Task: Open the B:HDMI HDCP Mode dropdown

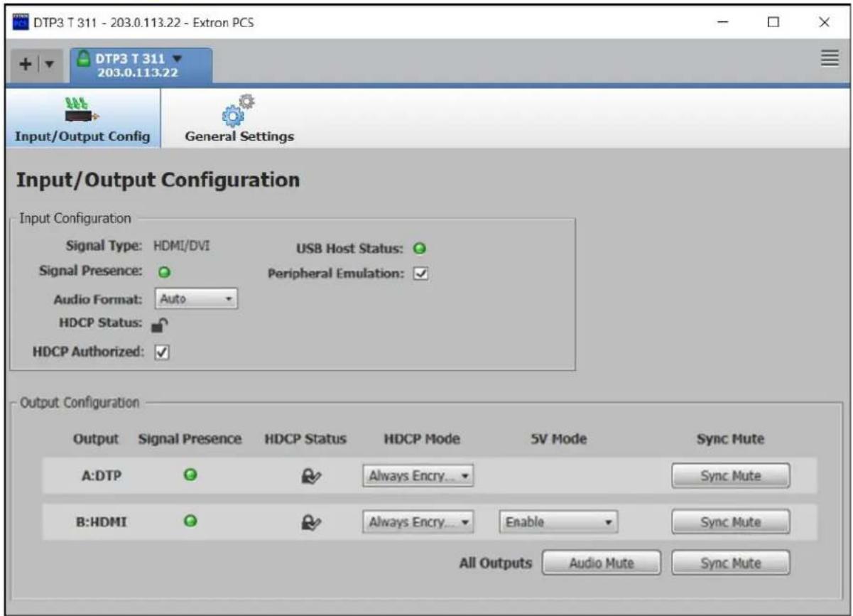Action: pyautogui.click(x=418, y=523)
